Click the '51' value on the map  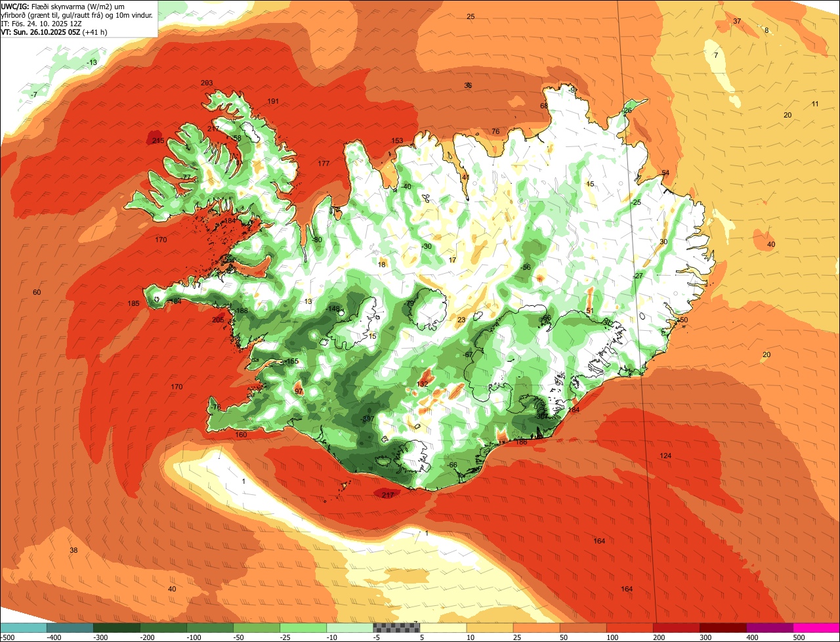click(589, 310)
